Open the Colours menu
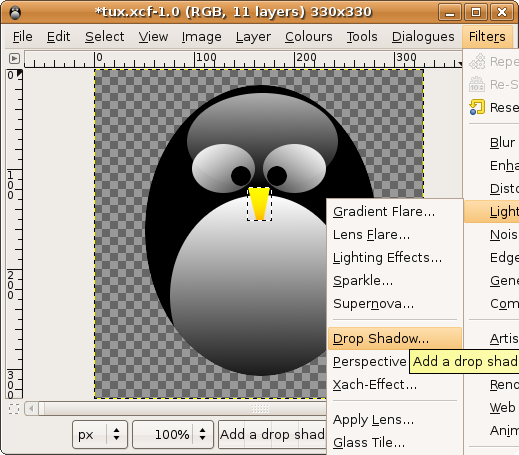This screenshot has width=519, height=455. click(x=308, y=37)
